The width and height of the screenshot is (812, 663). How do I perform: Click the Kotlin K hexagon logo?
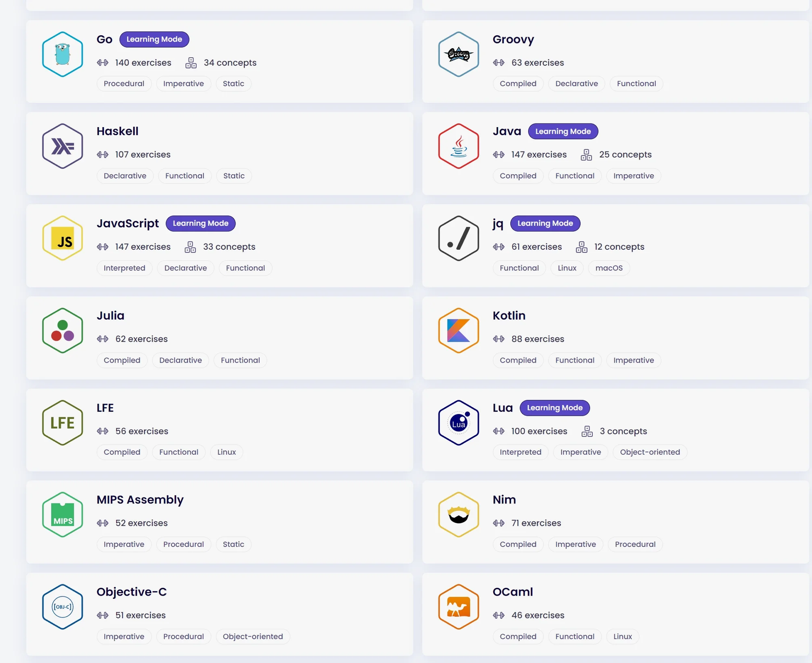458,330
